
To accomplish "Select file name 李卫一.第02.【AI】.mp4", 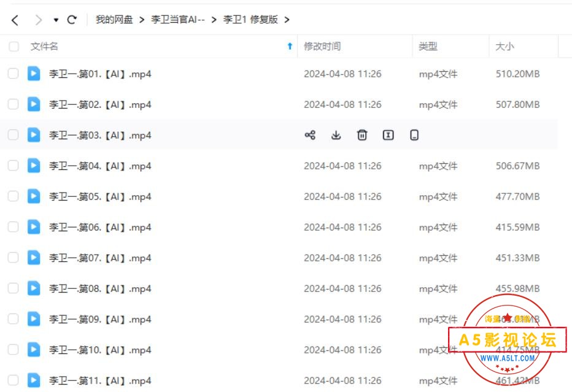I will pyautogui.click(x=100, y=105).
